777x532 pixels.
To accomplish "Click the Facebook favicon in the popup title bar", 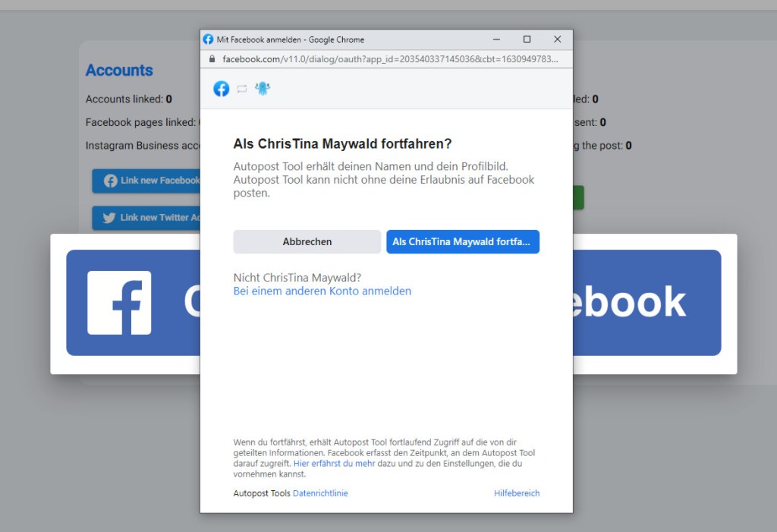I will [208, 39].
